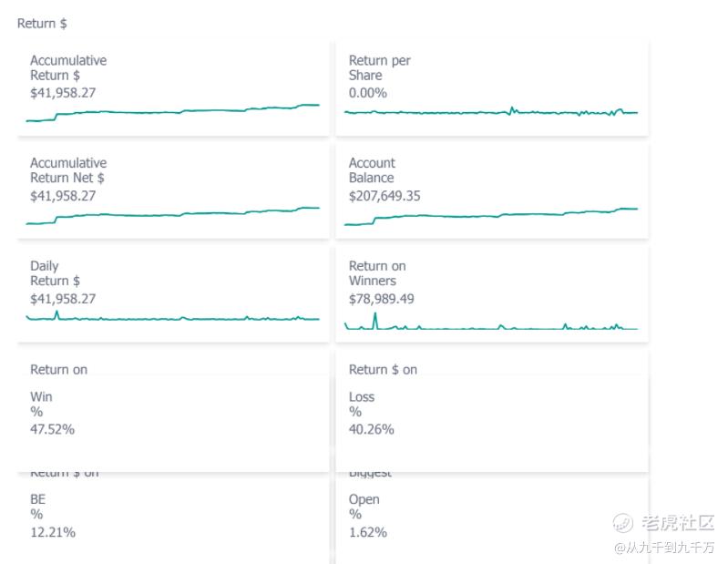Click the Accumulative Return Net $ sparkline
Image resolution: width=728 pixels, height=564 pixels.
173,215
